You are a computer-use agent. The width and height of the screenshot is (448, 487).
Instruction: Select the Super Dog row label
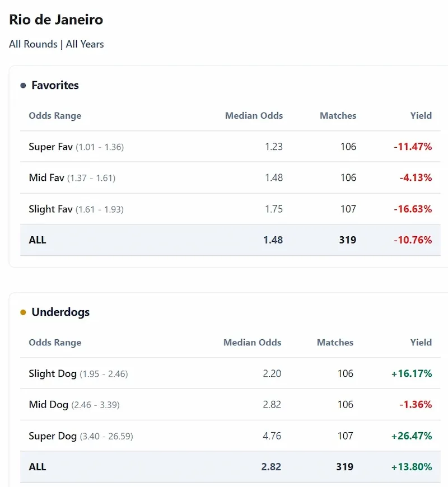pos(53,436)
